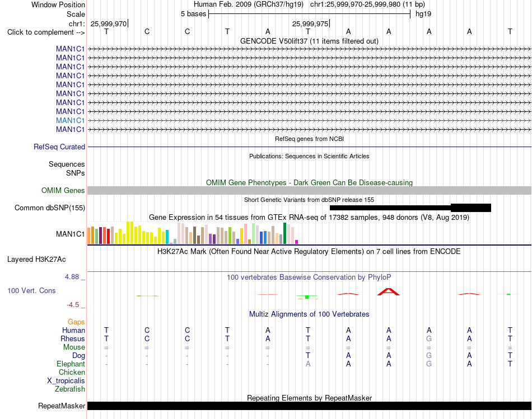Click the '100 Vert. Cons' label

(31, 290)
